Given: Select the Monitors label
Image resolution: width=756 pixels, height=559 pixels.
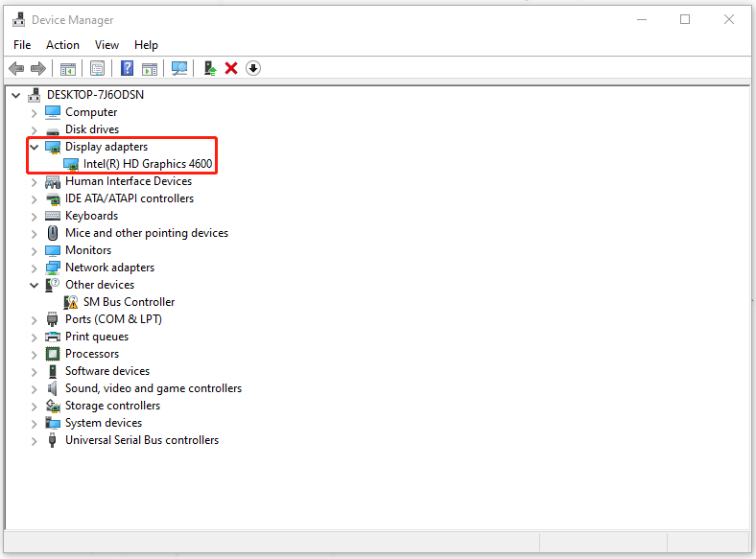Looking at the screenshot, I should 88,250.
